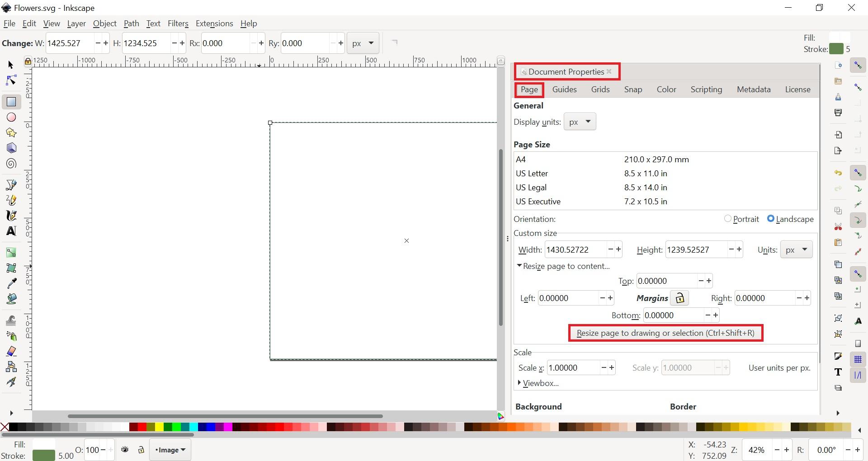Open the Filters menu

[178, 24]
